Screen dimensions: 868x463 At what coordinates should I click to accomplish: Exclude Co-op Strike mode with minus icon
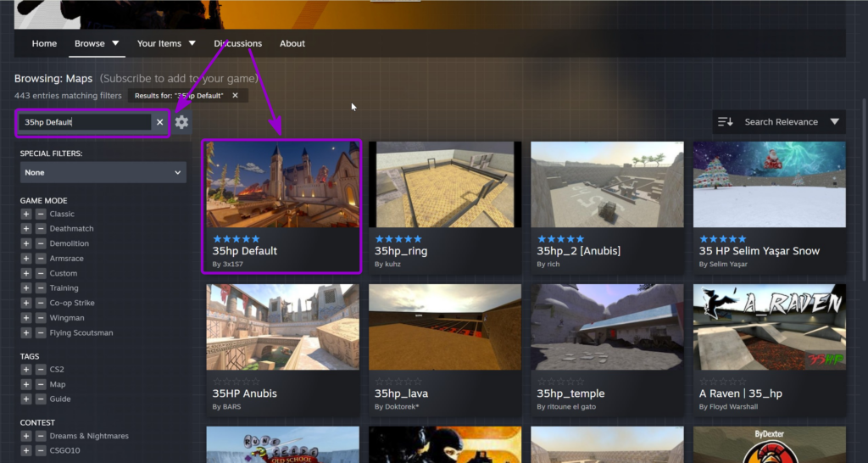[x=41, y=303]
